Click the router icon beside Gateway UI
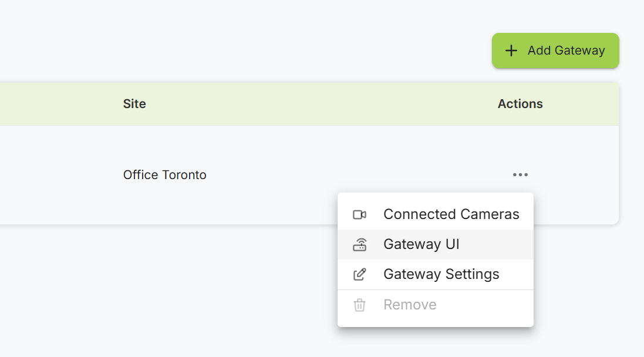This screenshot has height=357, width=644. click(x=359, y=245)
